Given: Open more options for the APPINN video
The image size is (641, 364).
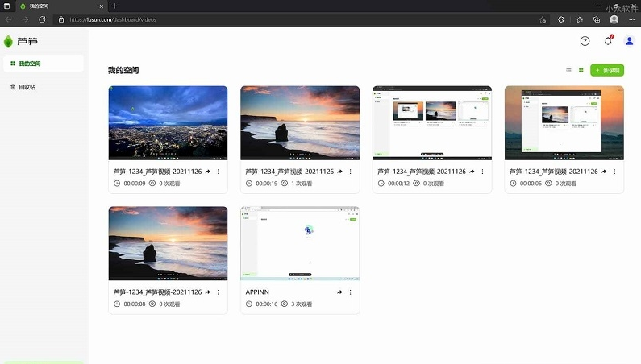Looking at the screenshot, I should tap(351, 292).
